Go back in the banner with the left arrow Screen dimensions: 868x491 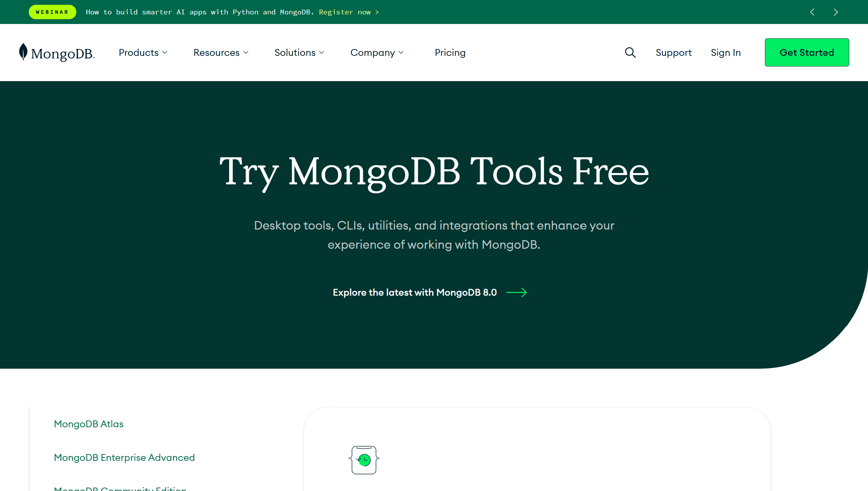(812, 12)
